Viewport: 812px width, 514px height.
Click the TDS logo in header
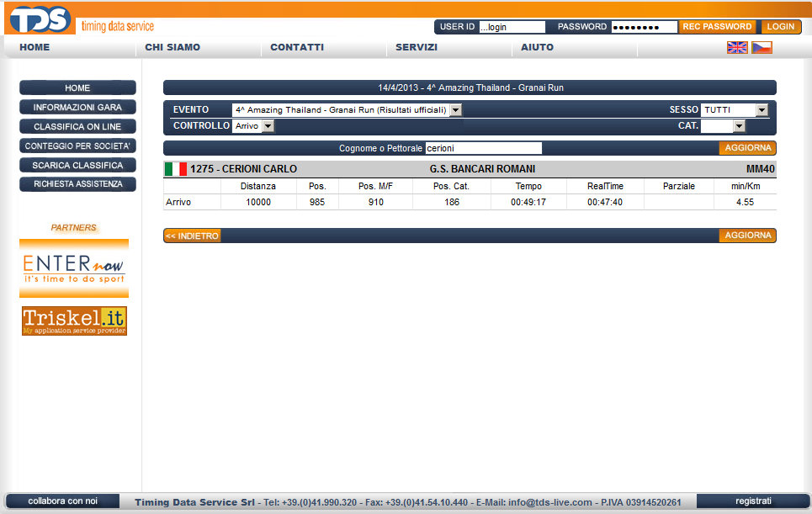(38, 19)
